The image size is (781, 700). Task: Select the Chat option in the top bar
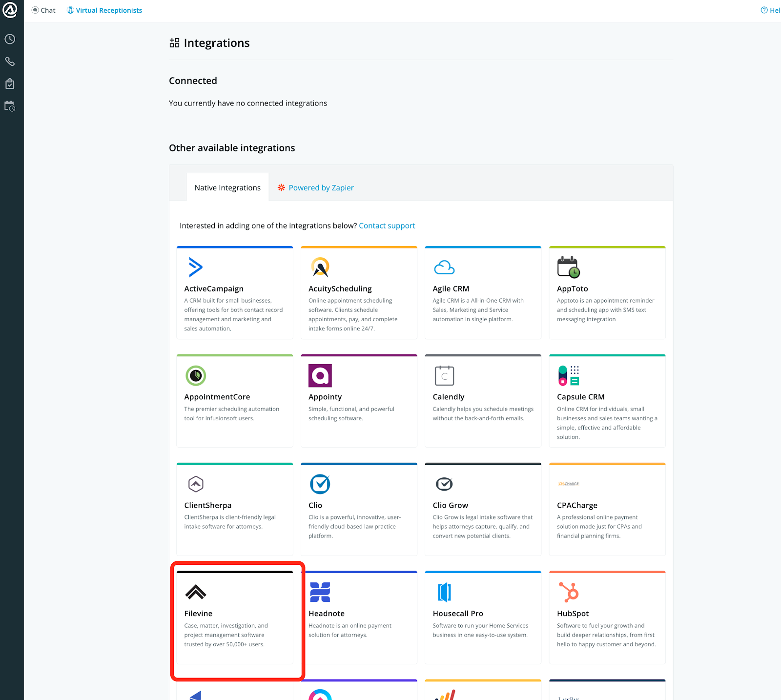(43, 10)
